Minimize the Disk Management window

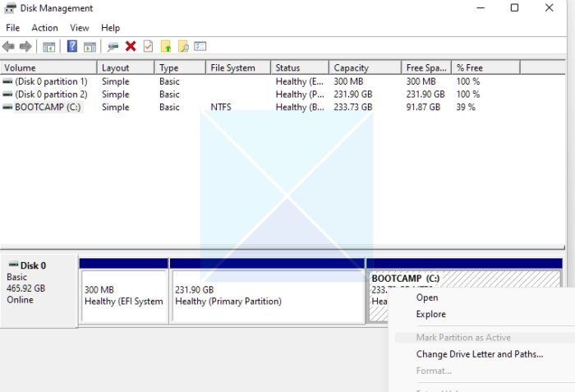tap(481, 7)
